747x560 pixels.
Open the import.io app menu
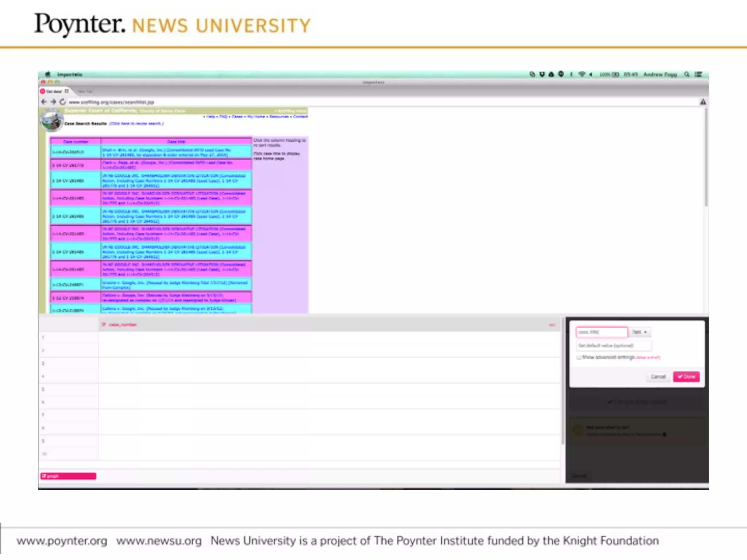pyautogui.click(x=69, y=74)
